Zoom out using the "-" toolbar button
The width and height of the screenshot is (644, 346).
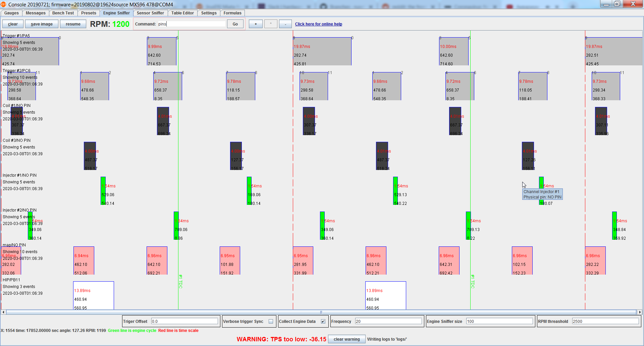tap(285, 24)
